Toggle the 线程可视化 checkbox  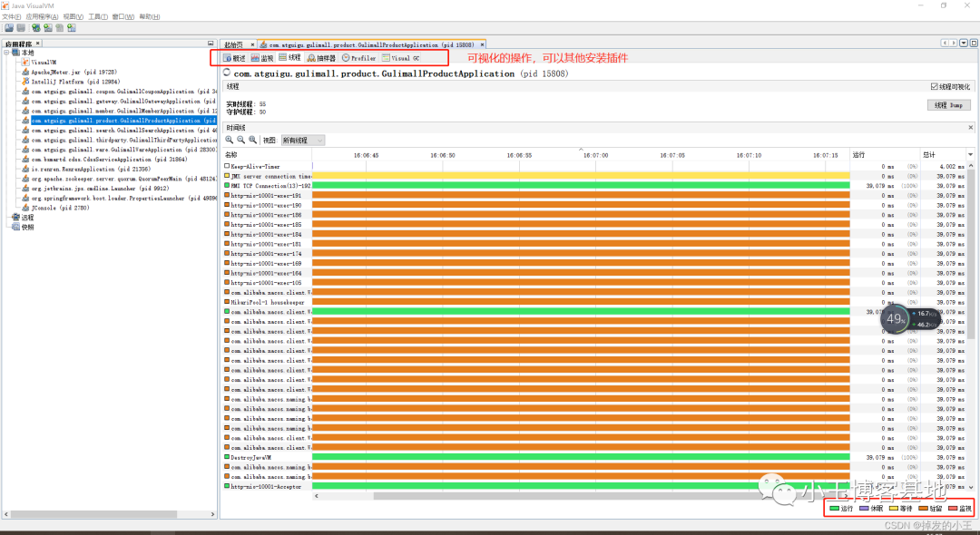(x=935, y=87)
